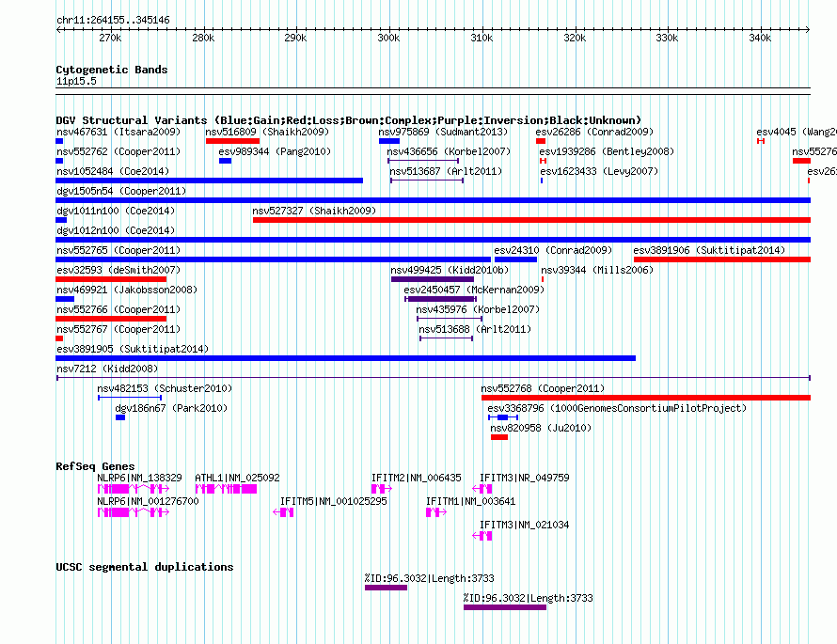The image size is (837, 644).
Task: Open dgv1011n100 (Coe2014) variant label
Action: 116,211
